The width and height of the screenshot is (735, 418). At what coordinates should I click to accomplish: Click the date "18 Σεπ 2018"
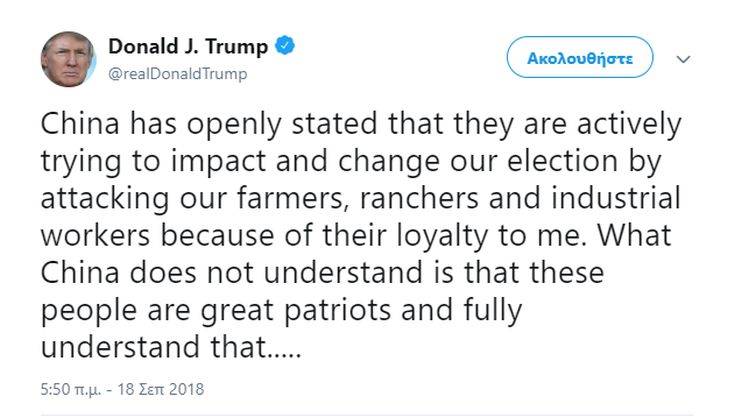162,388
